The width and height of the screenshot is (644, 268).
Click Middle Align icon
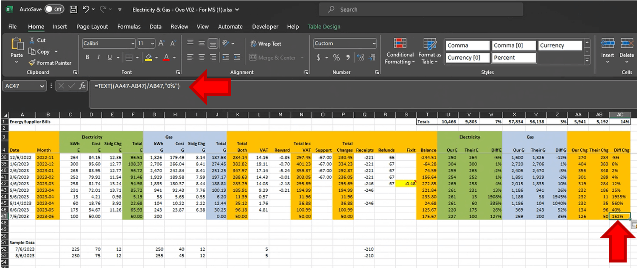202,43
